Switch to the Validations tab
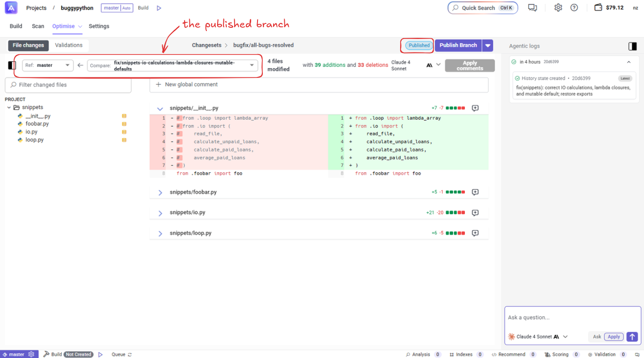The image size is (644, 358). click(69, 45)
